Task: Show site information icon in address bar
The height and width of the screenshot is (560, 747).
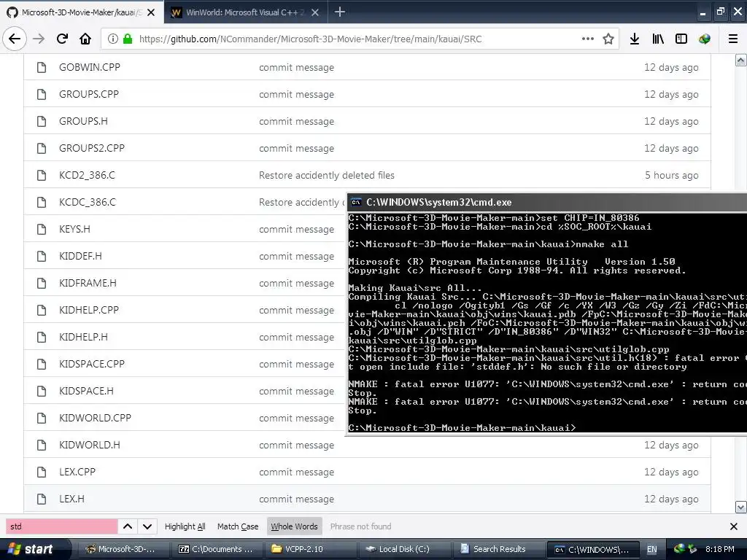Action: [113, 39]
